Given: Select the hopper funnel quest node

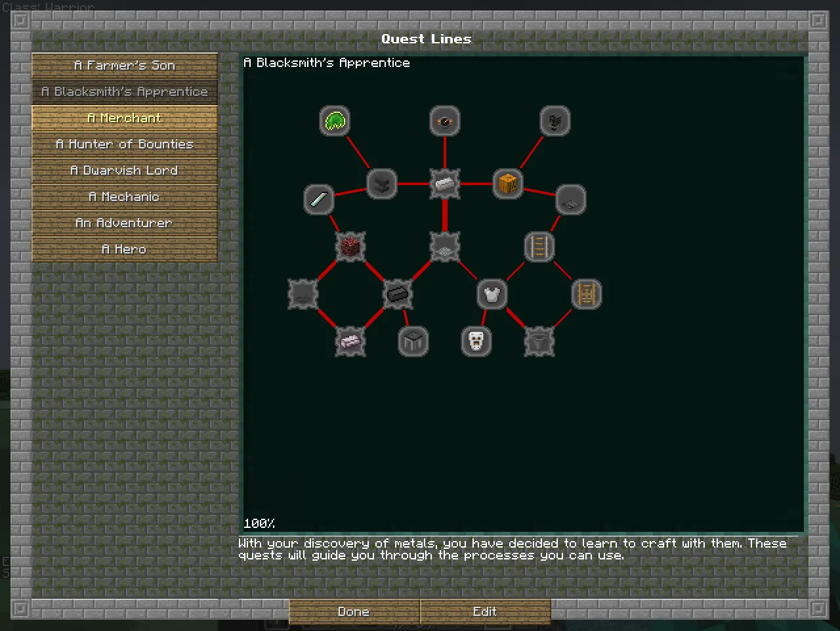Looking at the screenshot, I should pyautogui.click(x=539, y=341).
